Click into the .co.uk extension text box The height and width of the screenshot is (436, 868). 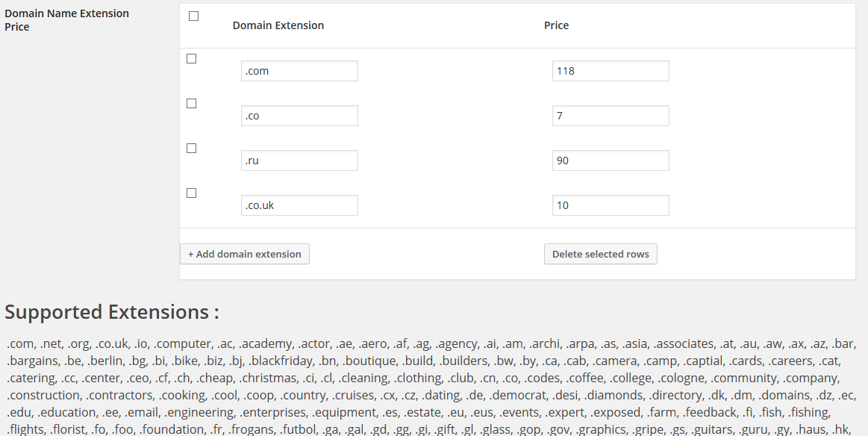click(299, 205)
